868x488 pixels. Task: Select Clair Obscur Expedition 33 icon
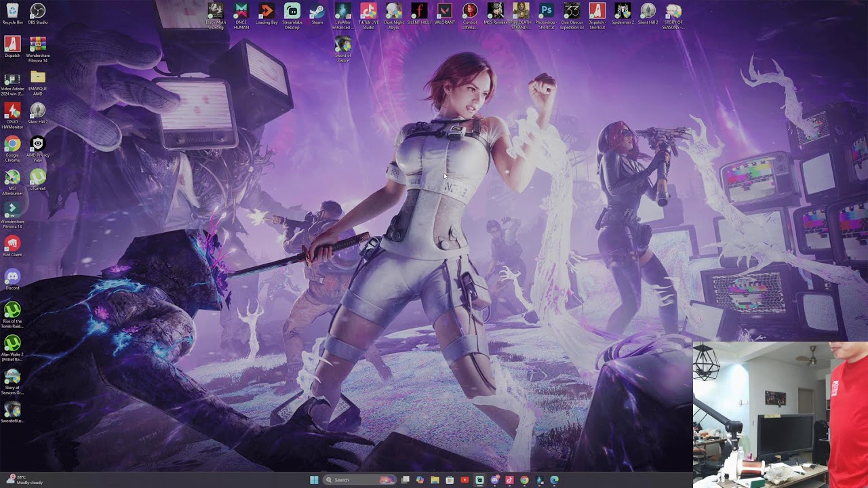(x=572, y=16)
